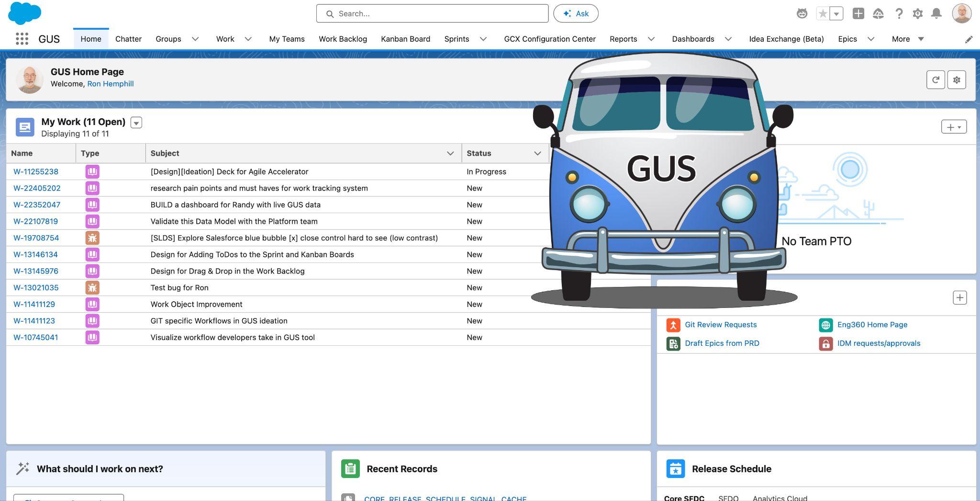Open the Setup gear icon in header
This screenshot has width=980, height=501.
(917, 13)
